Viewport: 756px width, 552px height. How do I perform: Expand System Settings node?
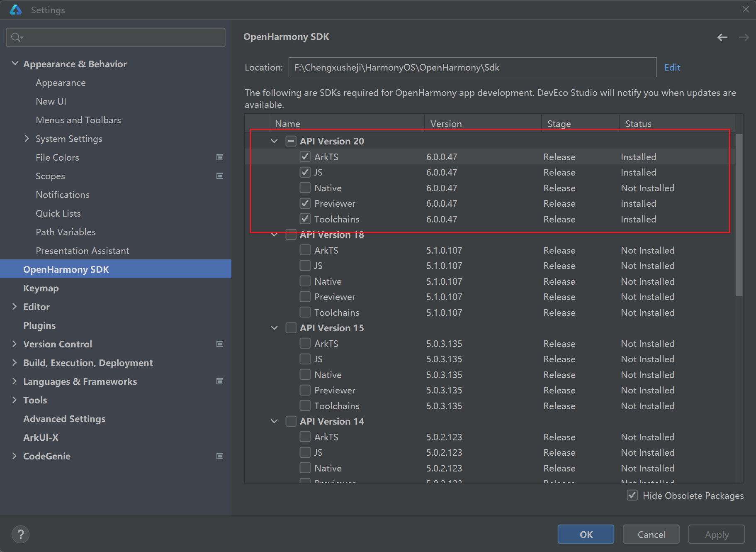27,138
